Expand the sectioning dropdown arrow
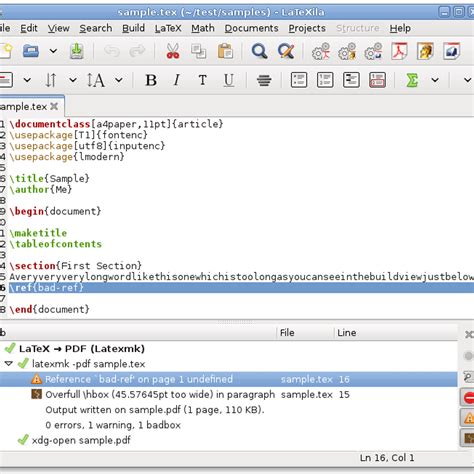 [27, 80]
